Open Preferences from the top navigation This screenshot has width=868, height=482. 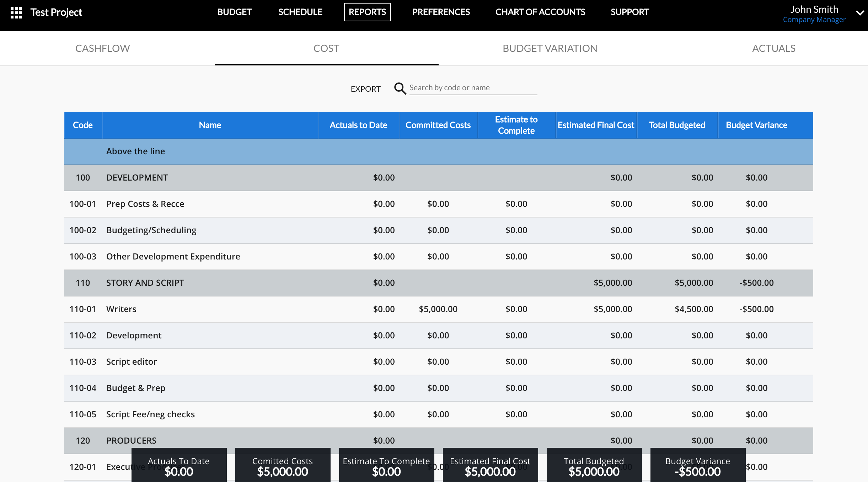[x=441, y=12]
